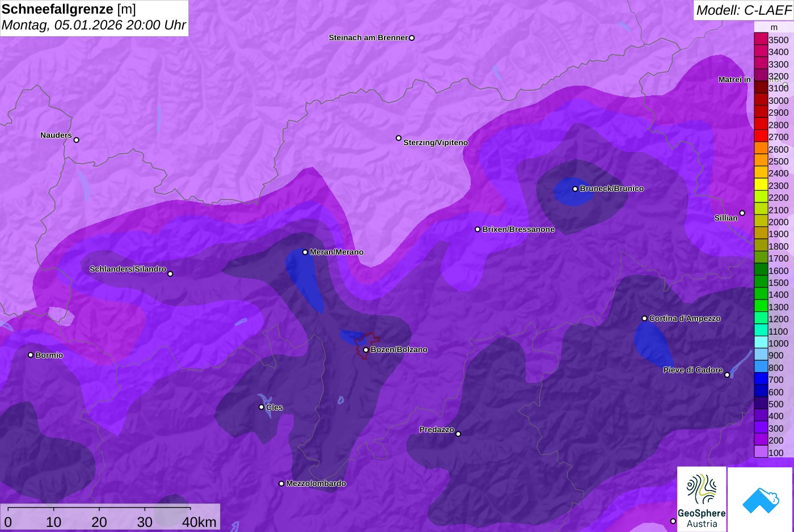
Task: Click the Sillian marker dot
Action: click(742, 213)
